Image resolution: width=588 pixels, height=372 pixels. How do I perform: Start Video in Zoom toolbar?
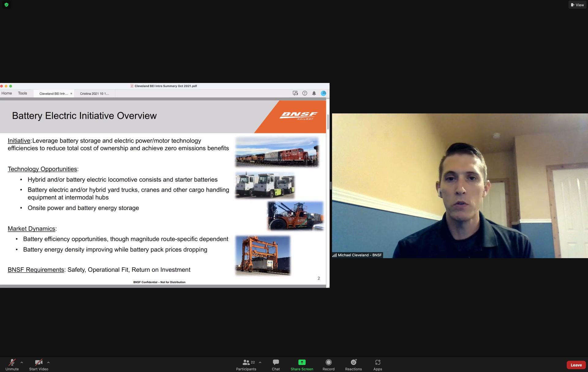click(39, 365)
